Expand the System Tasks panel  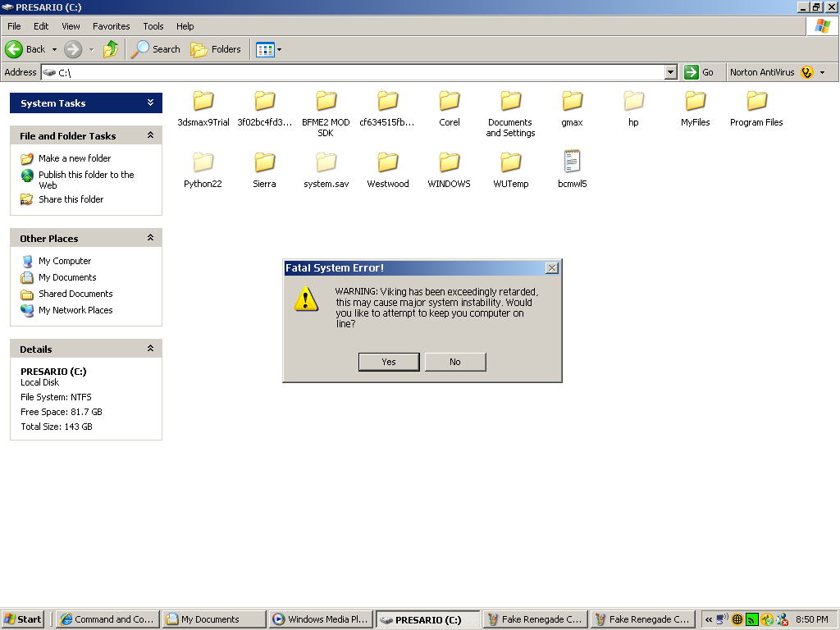[x=150, y=103]
